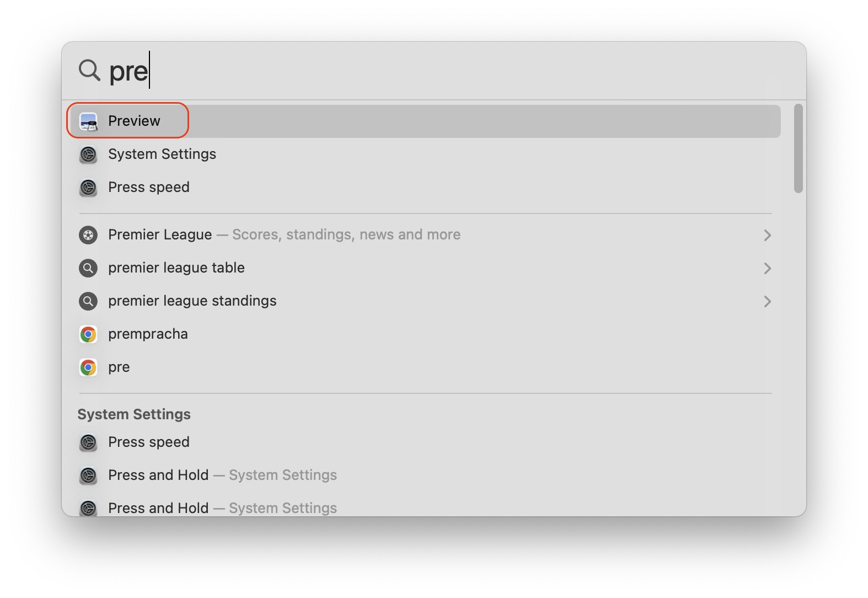This screenshot has height=598, width=868.
Task: Click the Spotlight search text field
Action: 441,71
